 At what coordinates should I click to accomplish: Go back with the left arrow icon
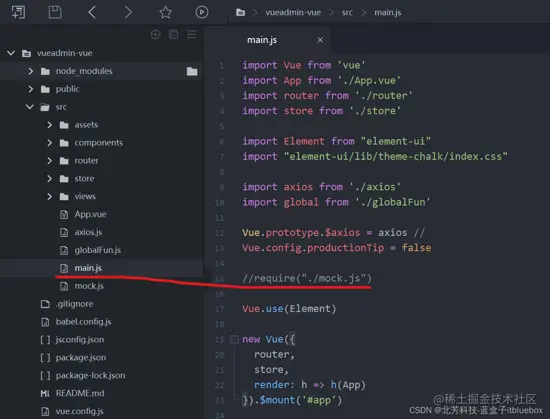92,12
